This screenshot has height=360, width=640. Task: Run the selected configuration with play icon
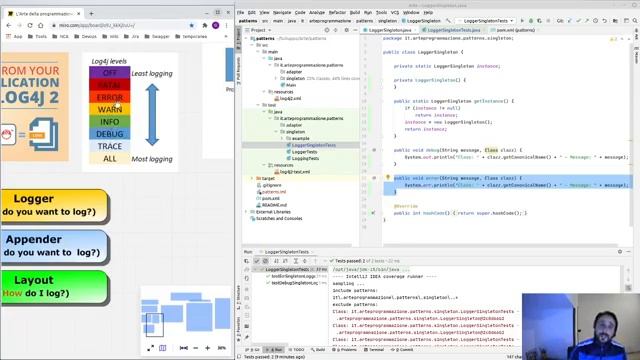(522, 20)
